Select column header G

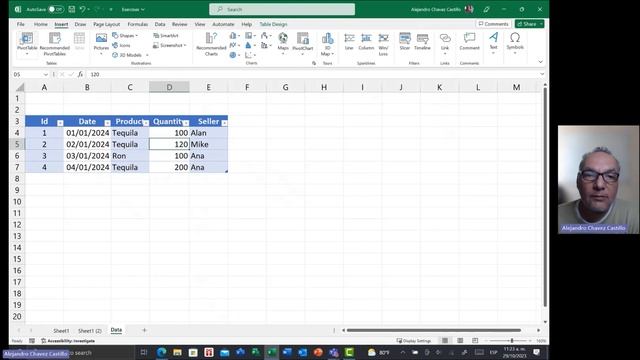click(x=285, y=87)
